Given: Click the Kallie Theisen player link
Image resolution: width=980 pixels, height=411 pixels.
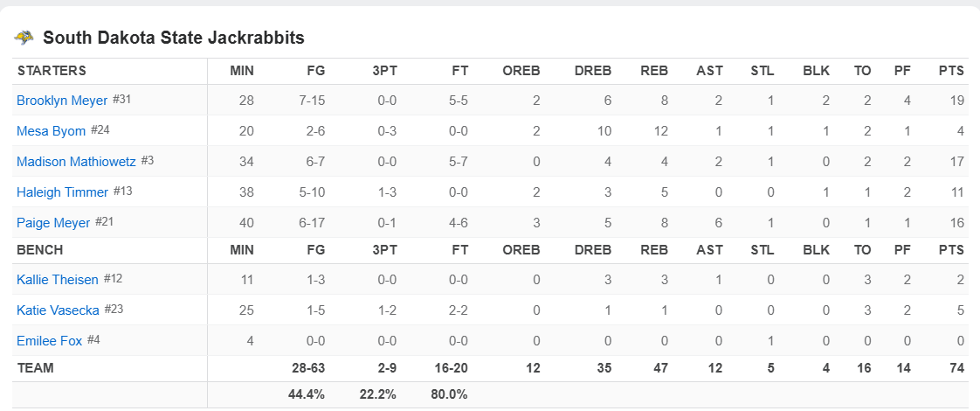Looking at the screenshot, I should pyautogui.click(x=58, y=280).
